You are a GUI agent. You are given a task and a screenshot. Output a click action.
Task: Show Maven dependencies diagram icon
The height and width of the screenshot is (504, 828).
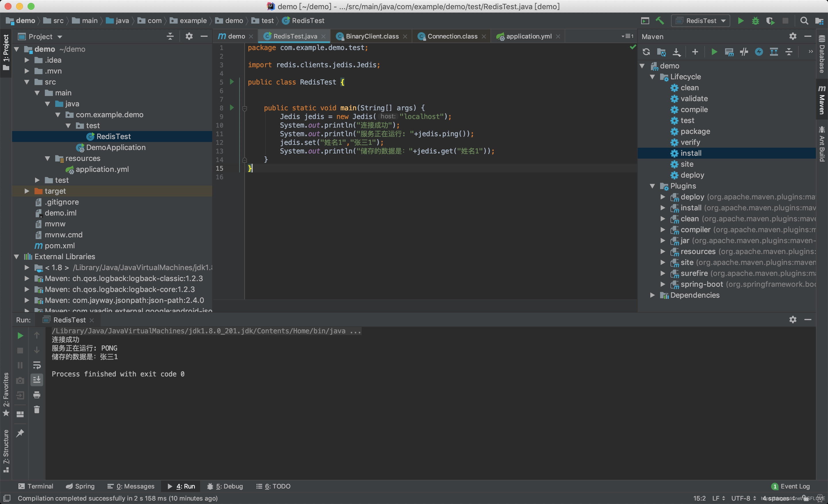[774, 52]
